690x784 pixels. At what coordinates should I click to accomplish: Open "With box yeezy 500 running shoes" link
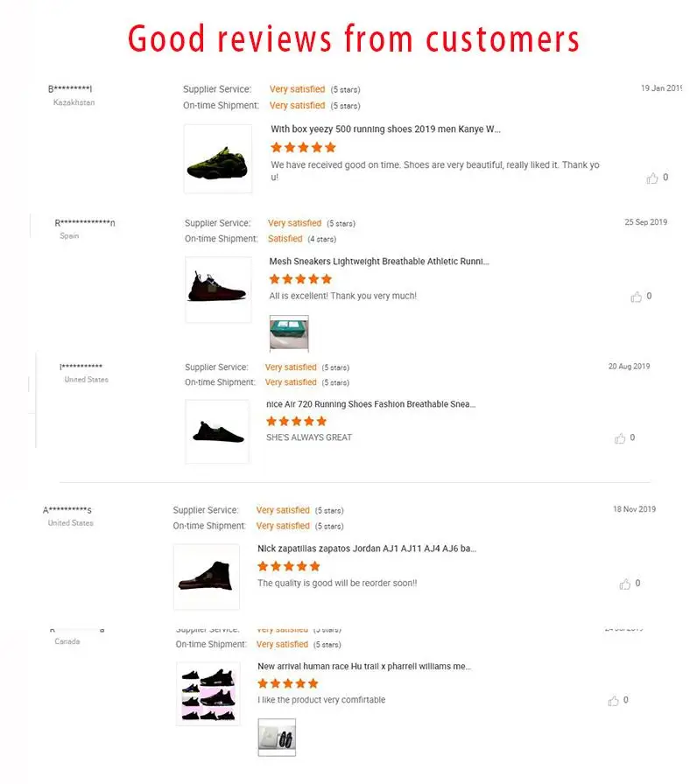(x=385, y=129)
